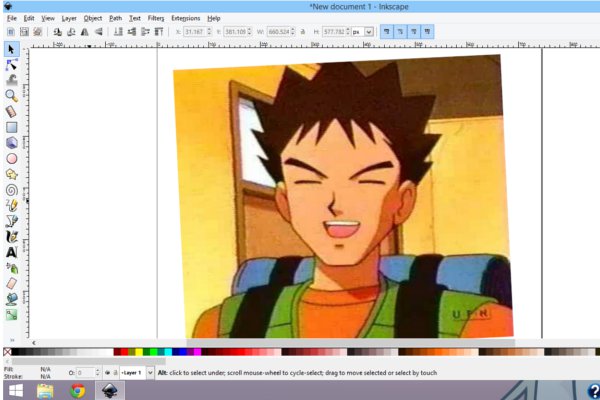The width and height of the screenshot is (600, 400).
Task: Toggle width and height ratio lock
Action: tap(303, 32)
